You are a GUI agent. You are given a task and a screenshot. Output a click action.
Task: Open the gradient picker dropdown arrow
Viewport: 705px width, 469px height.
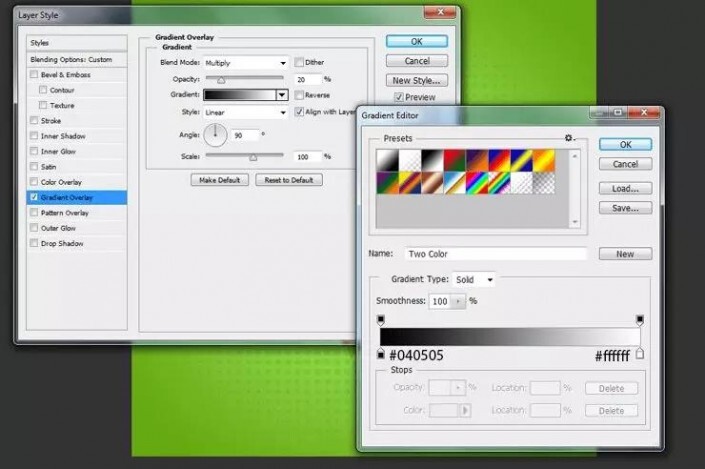[x=282, y=95]
